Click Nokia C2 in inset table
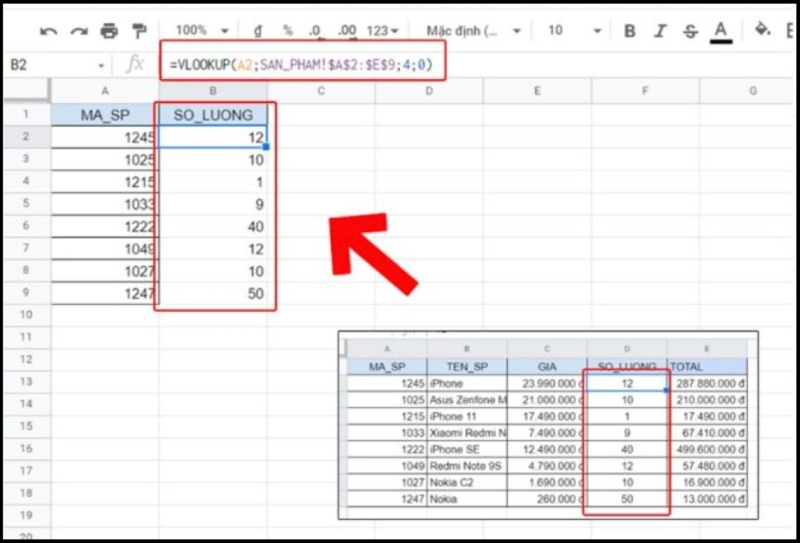This screenshot has width=800, height=543. pyautogui.click(x=467, y=482)
